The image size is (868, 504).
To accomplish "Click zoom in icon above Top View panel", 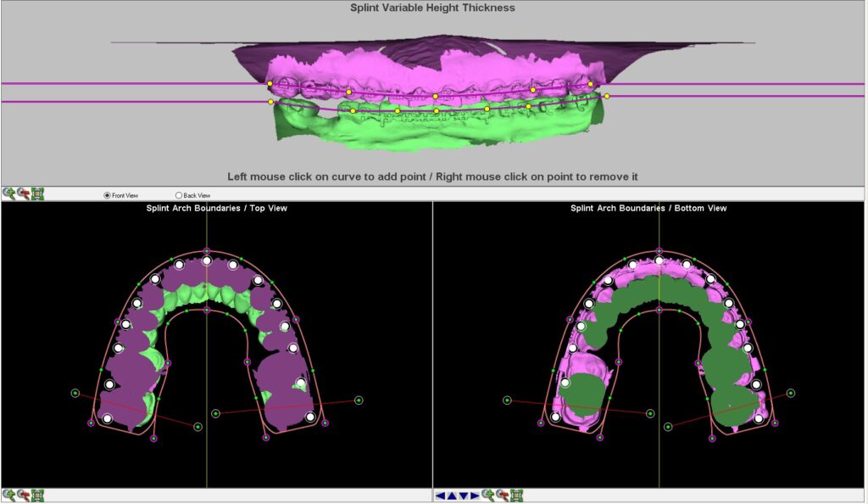I will point(8,193).
